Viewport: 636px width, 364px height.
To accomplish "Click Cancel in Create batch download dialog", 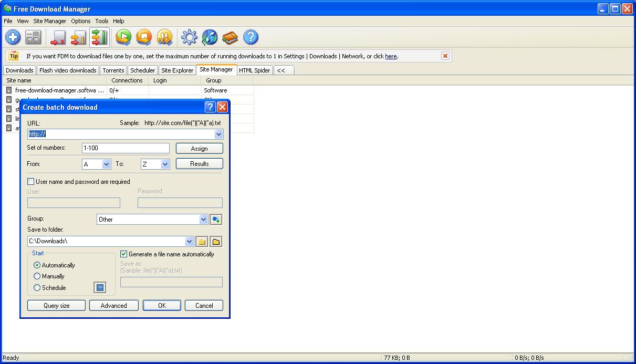I will tap(204, 306).
